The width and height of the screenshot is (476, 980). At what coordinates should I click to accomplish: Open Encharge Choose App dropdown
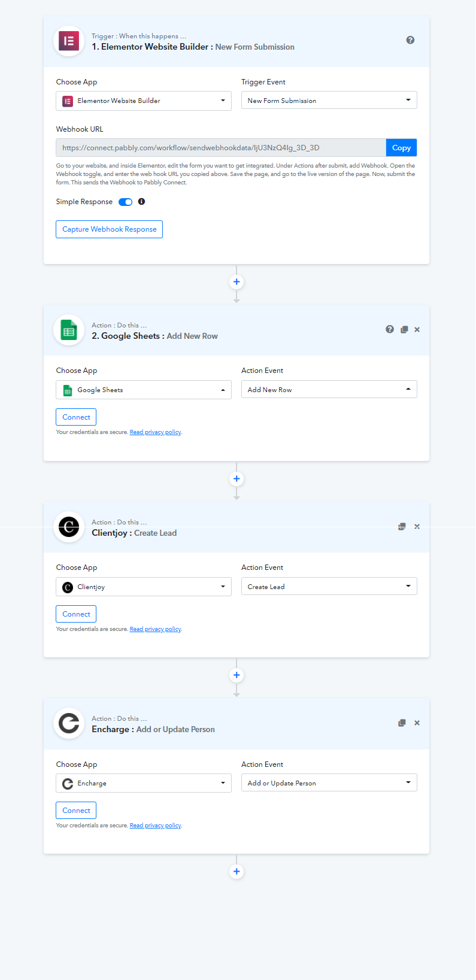click(x=144, y=783)
